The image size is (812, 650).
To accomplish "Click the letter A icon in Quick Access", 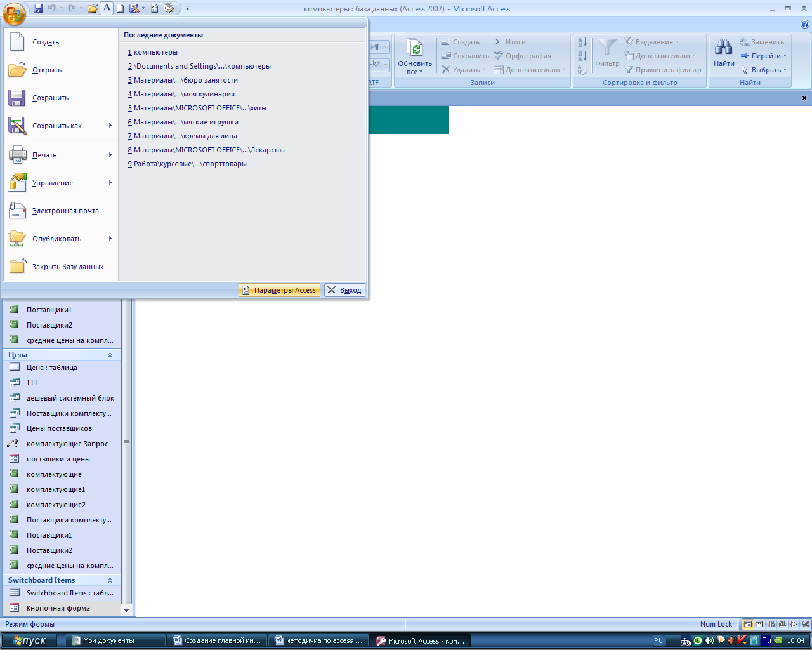I will [x=107, y=8].
